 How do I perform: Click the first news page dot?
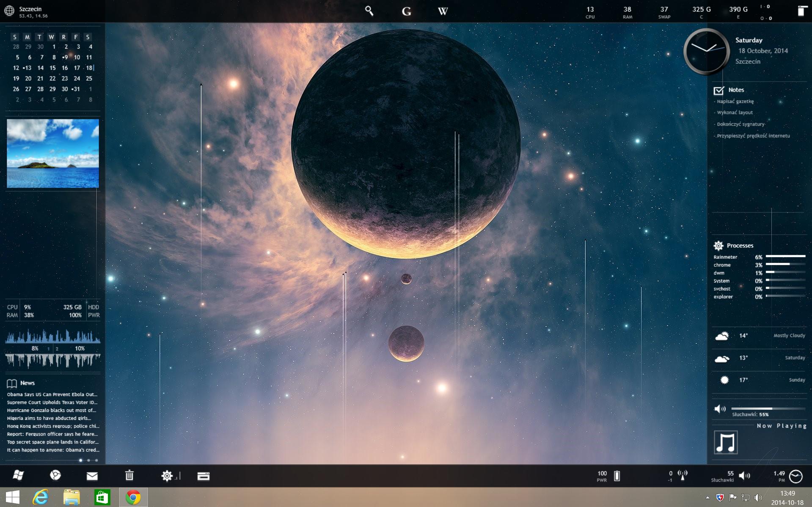[x=81, y=460]
